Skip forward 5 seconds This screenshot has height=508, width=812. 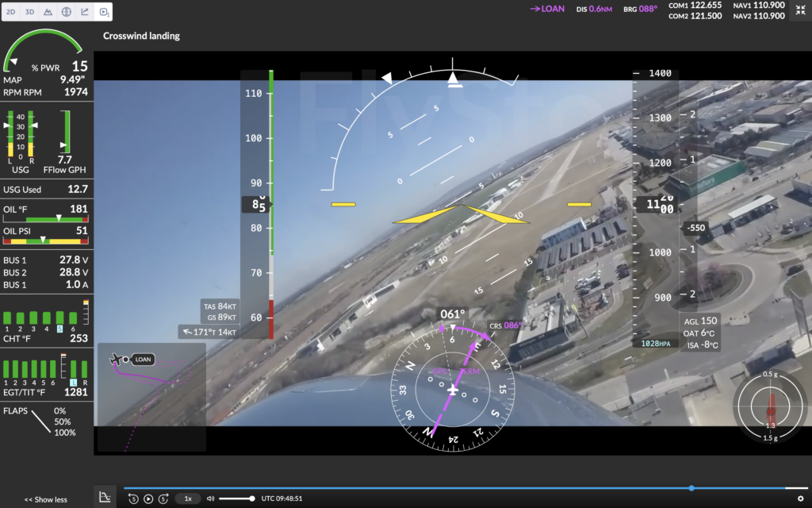(163, 498)
